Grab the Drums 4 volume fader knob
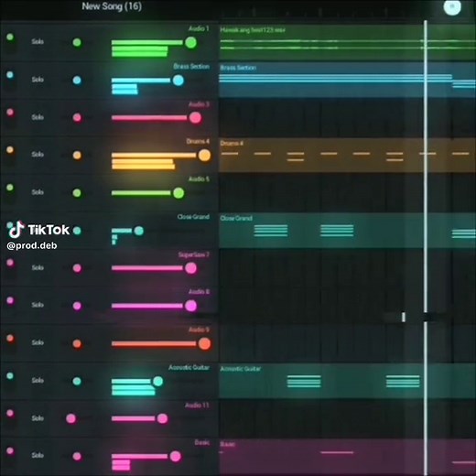The image size is (476, 476). [x=204, y=156]
